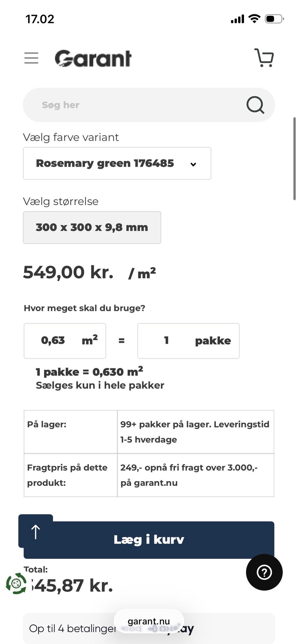Tap the garant.nu address pill
Viewport: 298px width, 644px height.
(x=149, y=621)
